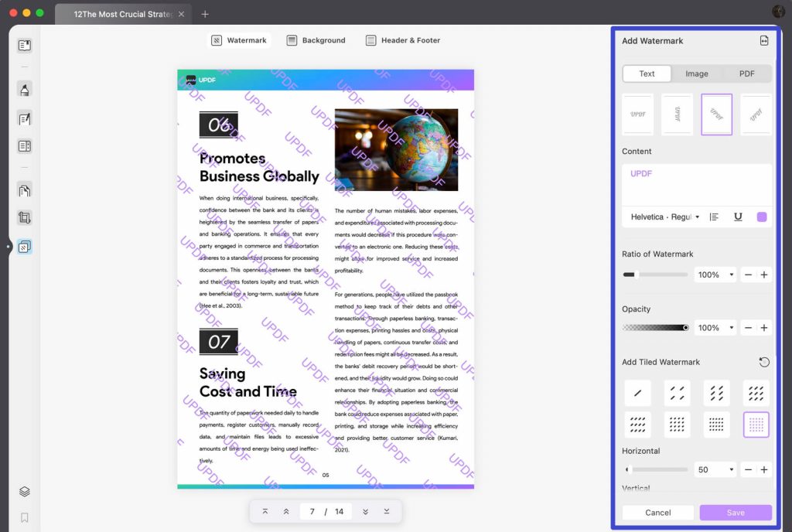Choose sixteen-mark slanted tiled pattern
The image size is (792, 532).
637,425
